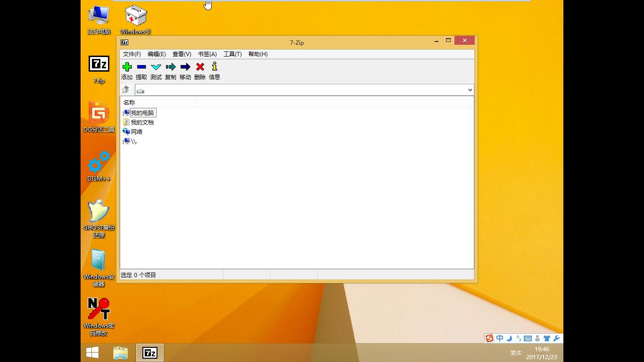
Task: Toggle the moon half-width icon on IME bar
Action: point(509,338)
